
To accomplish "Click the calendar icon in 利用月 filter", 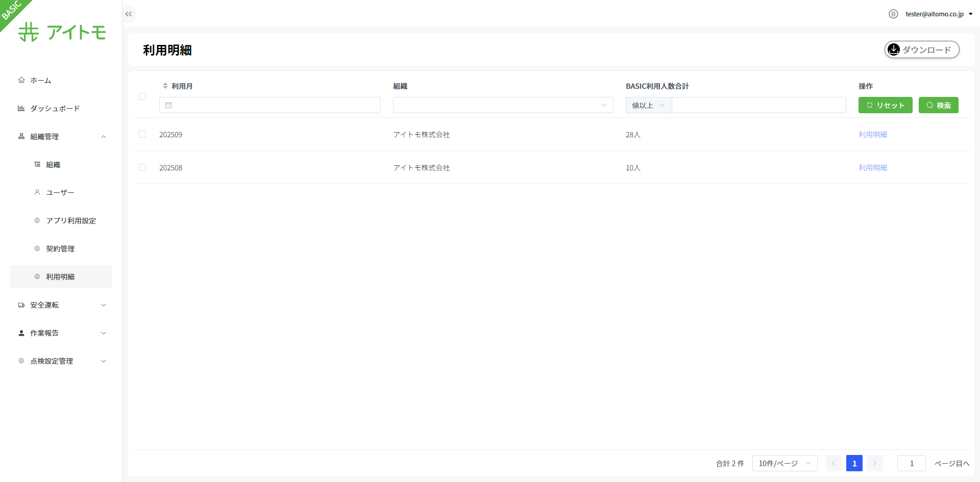I will tap(168, 105).
